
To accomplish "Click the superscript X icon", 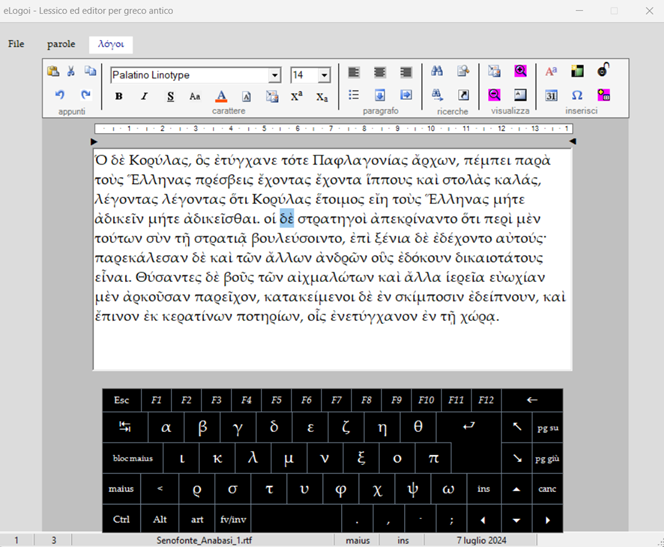I will tap(297, 96).
